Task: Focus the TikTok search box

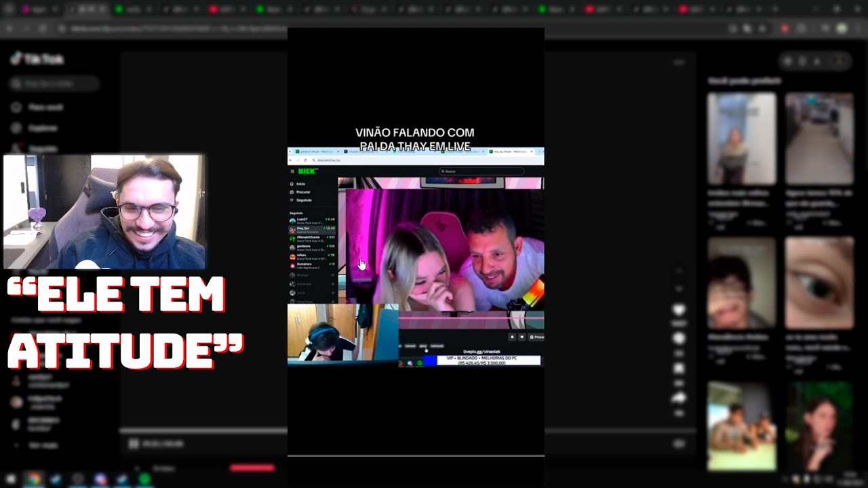Action: 54,84
